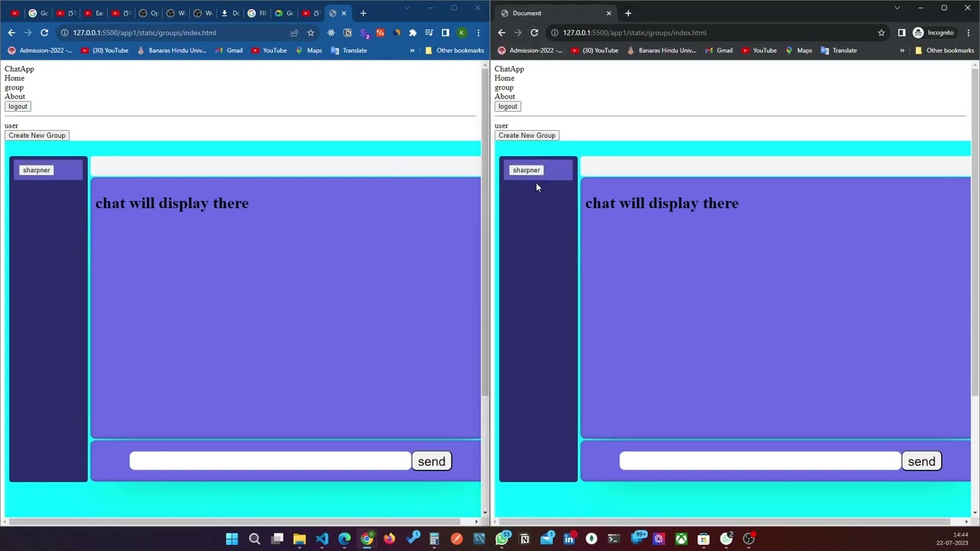Click Create New Group in the left window
The width and height of the screenshot is (980, 551).
[37, 135]
